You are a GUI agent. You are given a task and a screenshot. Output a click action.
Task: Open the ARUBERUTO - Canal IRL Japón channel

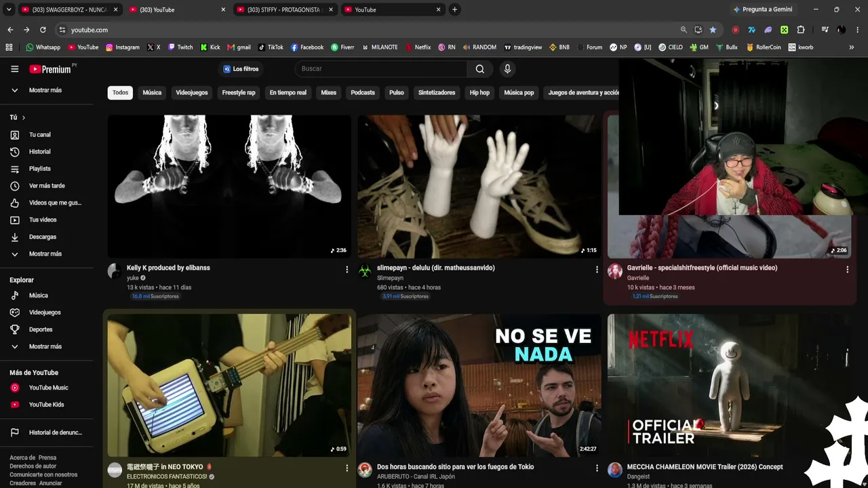416,476
